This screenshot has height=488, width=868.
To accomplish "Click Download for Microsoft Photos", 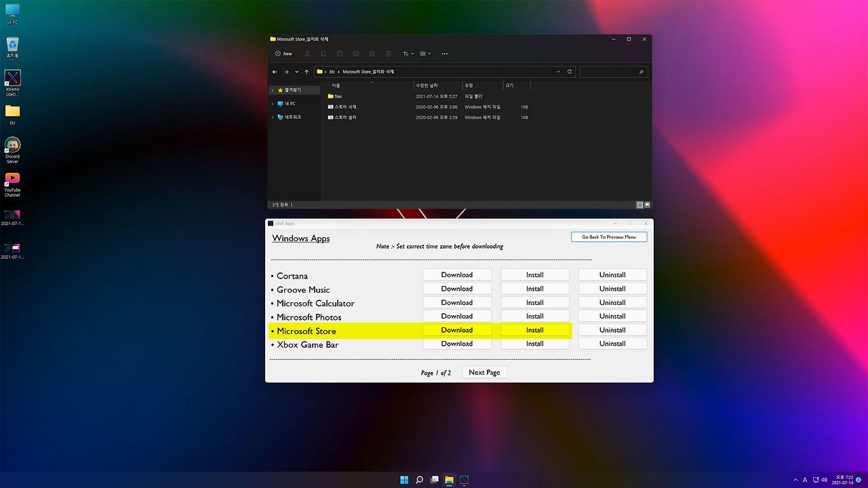I will coord(457,316).
